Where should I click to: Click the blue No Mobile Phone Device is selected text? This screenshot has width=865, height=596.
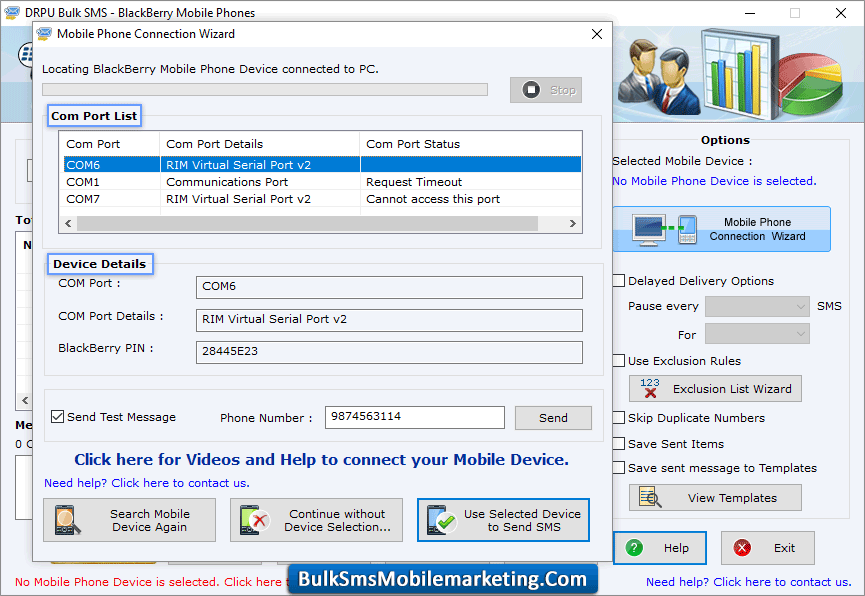tap(714, 181)
